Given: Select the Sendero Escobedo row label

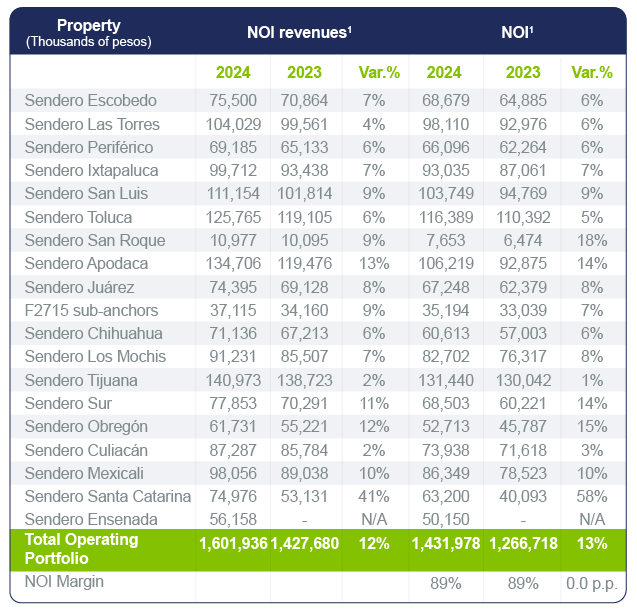Looking at the screenshot, I should point(90,101).
